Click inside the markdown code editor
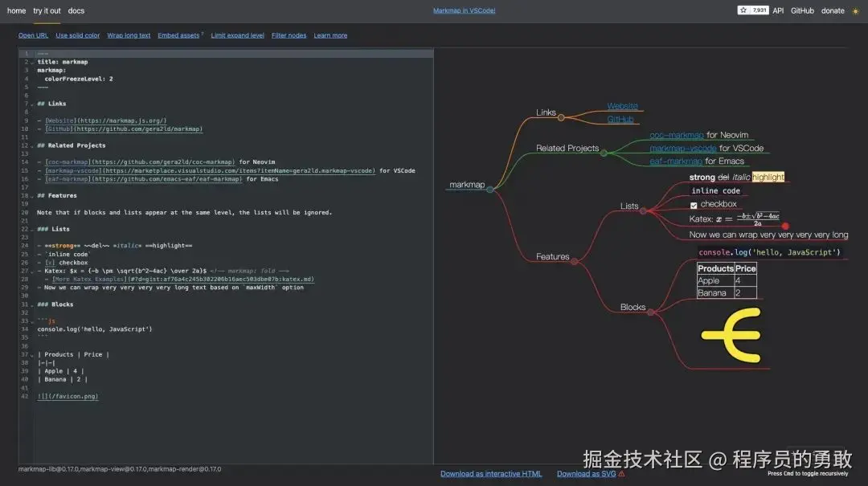Image resolution: width=868 pixels, height=486 pixels. (x=201, y=201)
